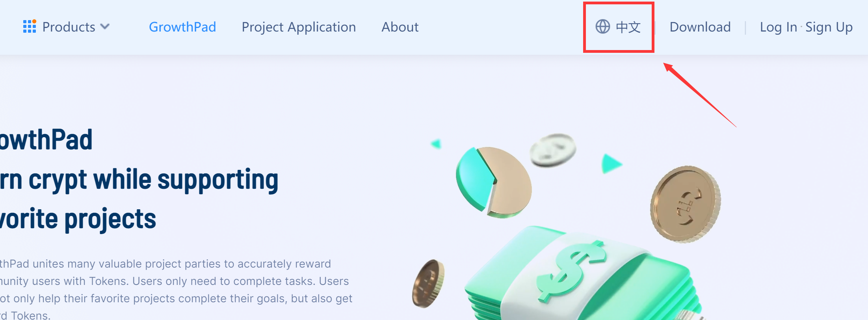Click the hero headline about earning crypto
The height and width of the screenshot is (320, 868).
tap(139, 179)
